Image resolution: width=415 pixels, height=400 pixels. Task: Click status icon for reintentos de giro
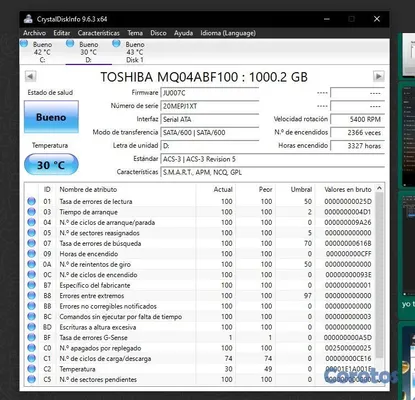tap(32, 264)
